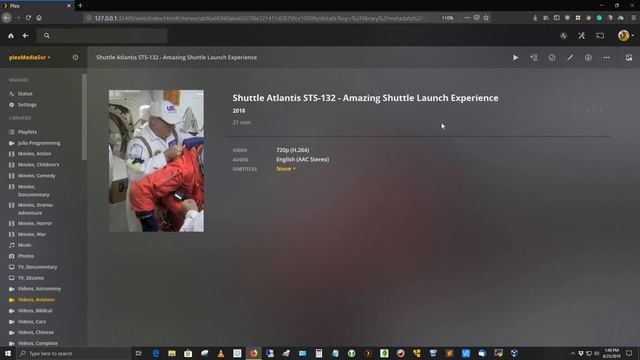Screen dimensions: 640x360
Task: Open the Movies, Horror library
Action: coord(35,224)
